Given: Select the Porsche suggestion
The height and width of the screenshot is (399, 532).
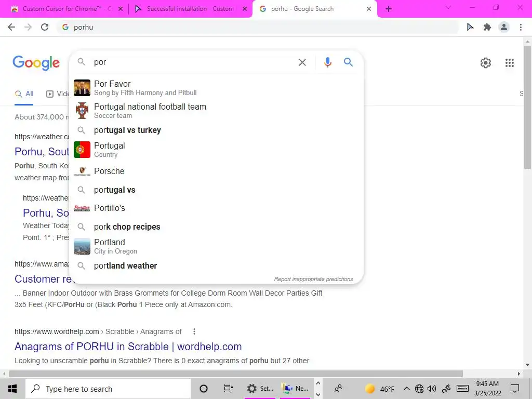Looking at the screenshot, I should (x=216, y=171).
